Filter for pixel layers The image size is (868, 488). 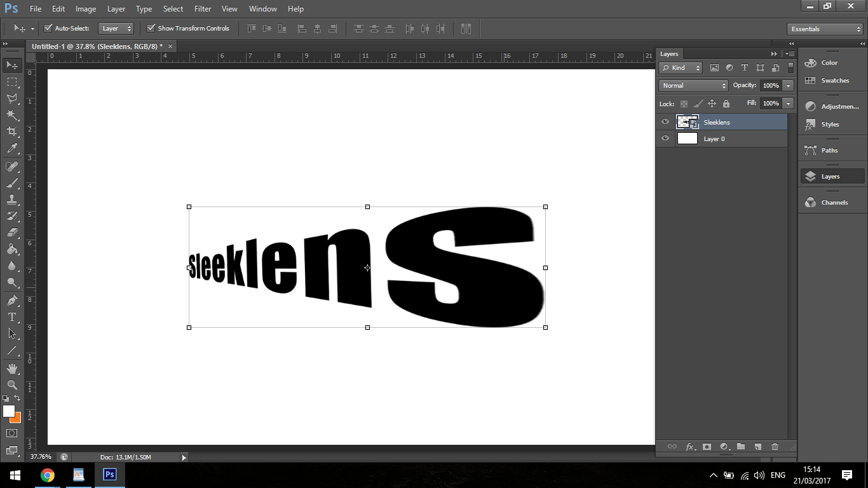click(x=714, y=68)
